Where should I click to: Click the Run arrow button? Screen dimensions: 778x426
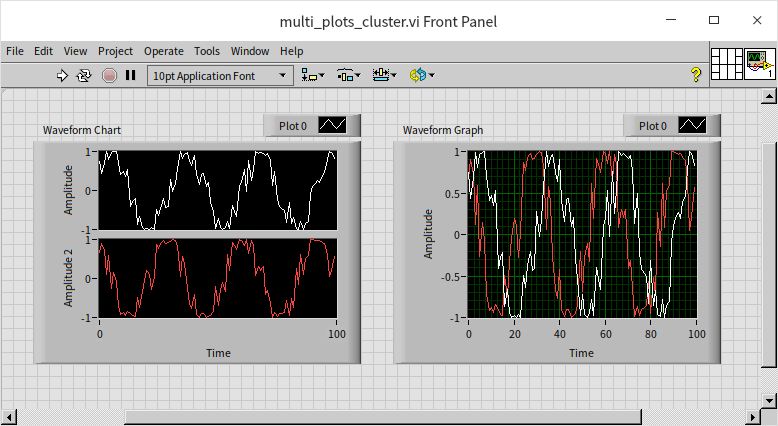tap(62, 75)
